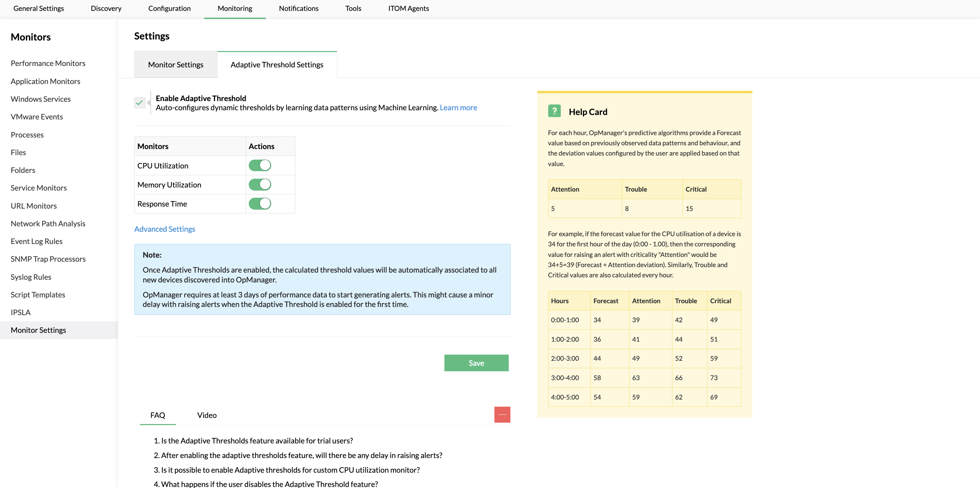This screenshot has width=980, height=488.
Task: Open the ITOM Agents menu
Action: click(x=408, y=9)
